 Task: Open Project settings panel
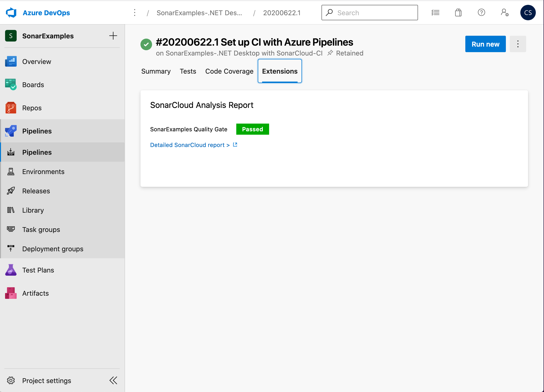click(x=46, y=380)
